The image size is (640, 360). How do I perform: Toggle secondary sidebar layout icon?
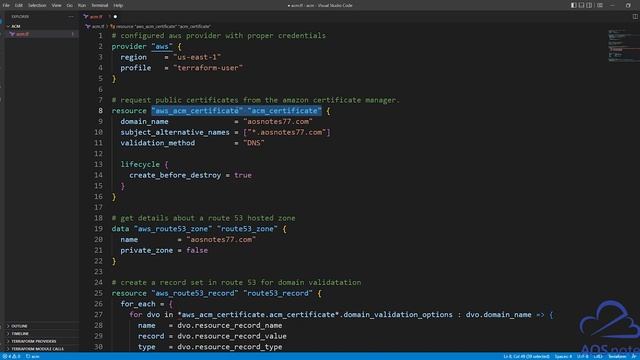589,5
